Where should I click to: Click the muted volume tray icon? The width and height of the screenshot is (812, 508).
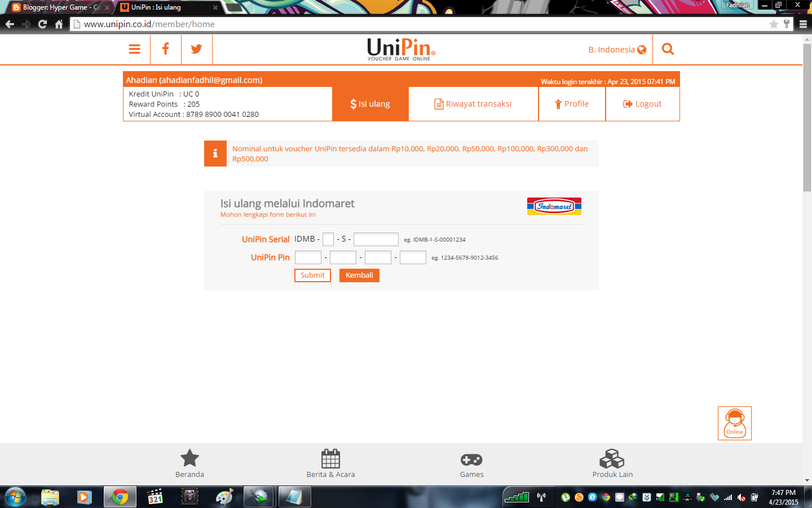742,497
